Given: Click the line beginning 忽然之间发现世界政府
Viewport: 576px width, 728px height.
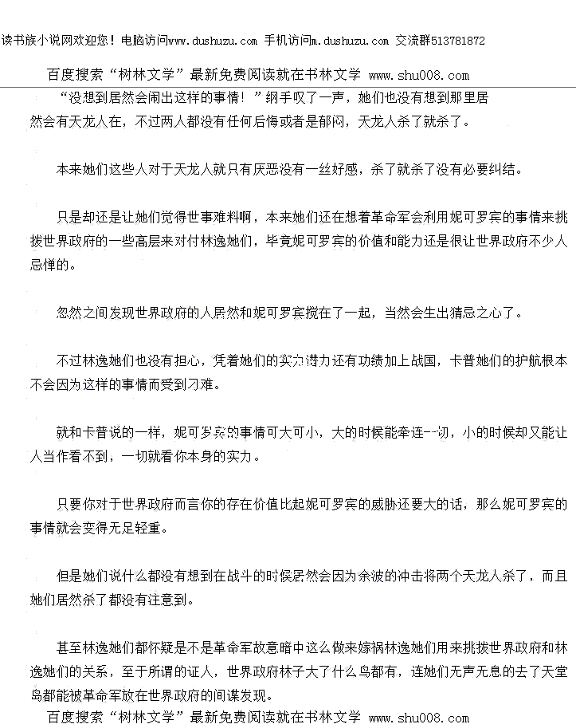Looking at the screenshot, I should coord(290,313).
